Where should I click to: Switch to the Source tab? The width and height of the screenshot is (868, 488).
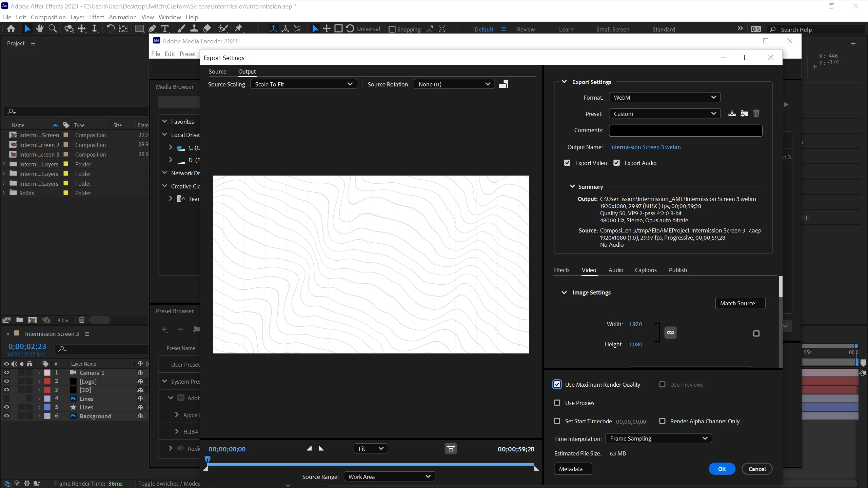click(217, 72)
